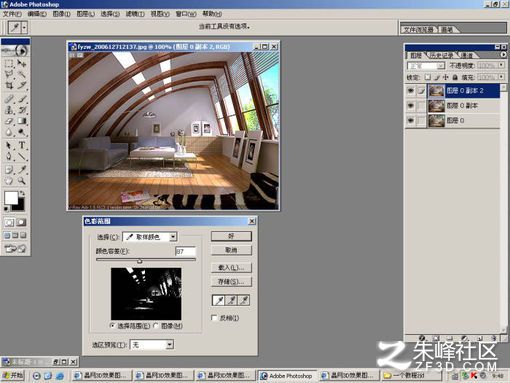Select the Type tool in toolbox
The image size is (510, 383).
pyautogui.click(x=22, y=145)
